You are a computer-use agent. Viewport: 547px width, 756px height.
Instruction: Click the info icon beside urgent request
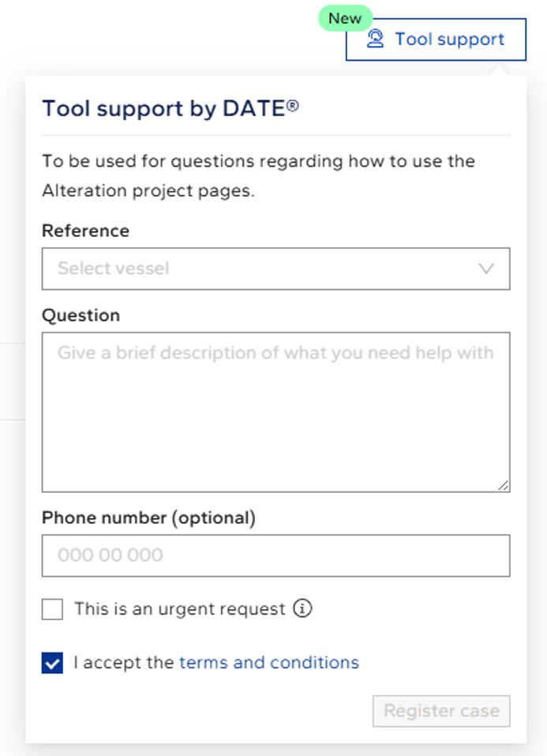302,609
